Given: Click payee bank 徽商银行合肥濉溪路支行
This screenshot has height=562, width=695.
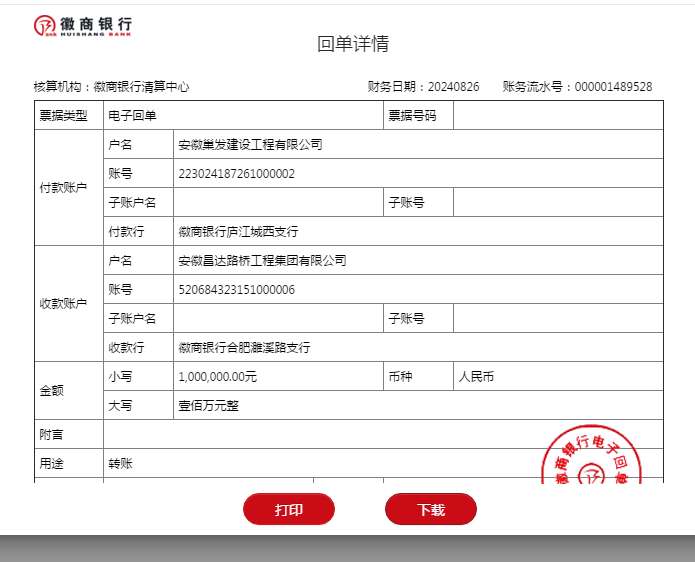Looking at the screenshot, I should click(244, 348).
